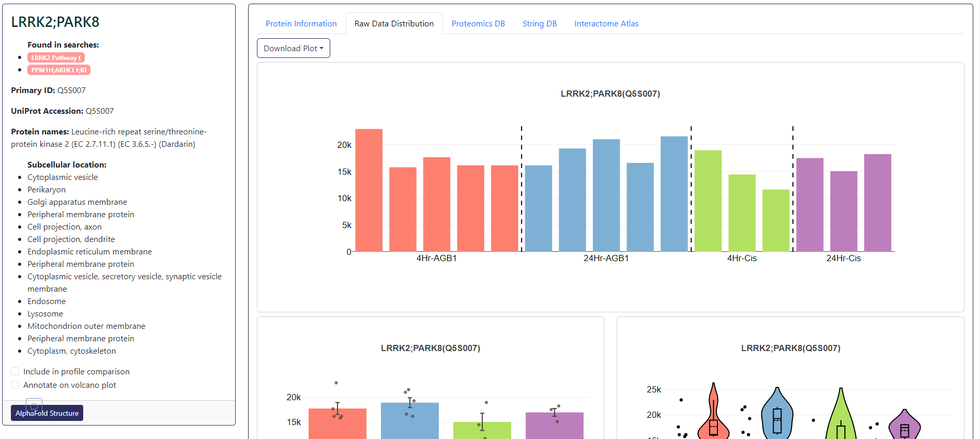This screenshot has width=980, height=439.
Task: Click the salmon bar in the mean bar chart
Action: click(338, 423)
